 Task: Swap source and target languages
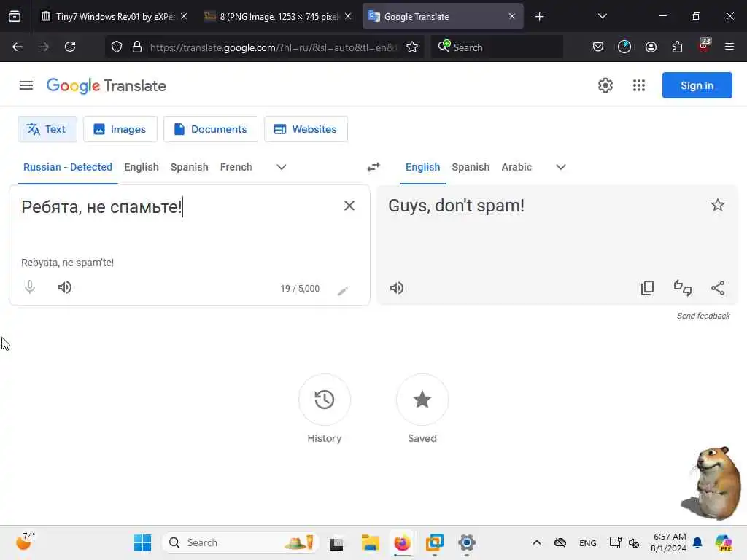pyautogui.click(x=373, y=167)
